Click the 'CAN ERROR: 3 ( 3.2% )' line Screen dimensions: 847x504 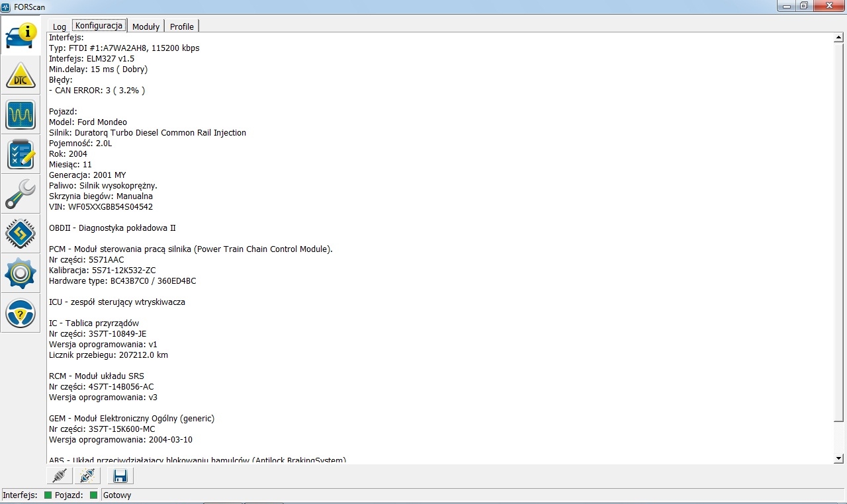pyautogui.click(x=97, y=91)
